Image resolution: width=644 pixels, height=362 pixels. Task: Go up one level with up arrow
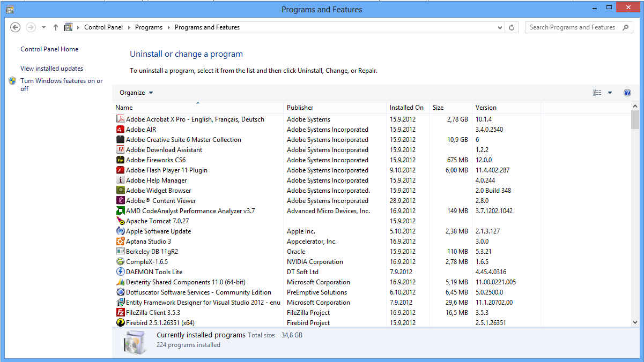click(x=56, y=27)
